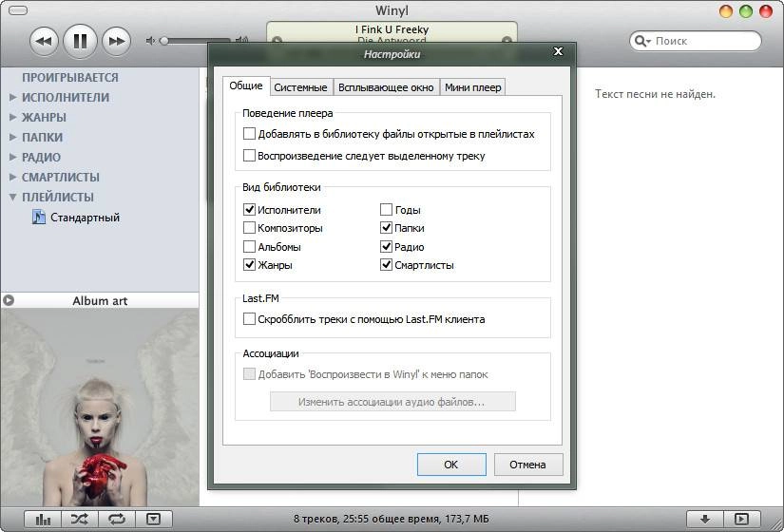This screenshot has height=532, width=784.
Task: Click the pill button in window's top-left
Action: 18,10
